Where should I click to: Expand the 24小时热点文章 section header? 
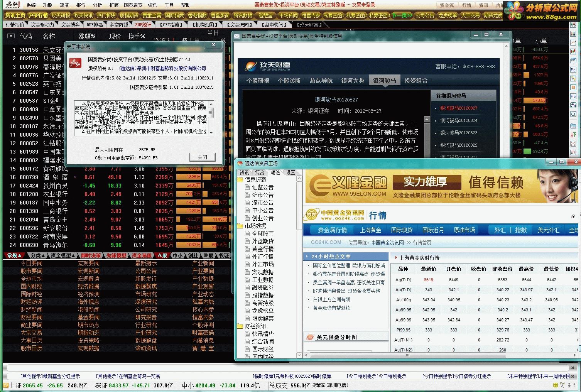pos(346,256)
